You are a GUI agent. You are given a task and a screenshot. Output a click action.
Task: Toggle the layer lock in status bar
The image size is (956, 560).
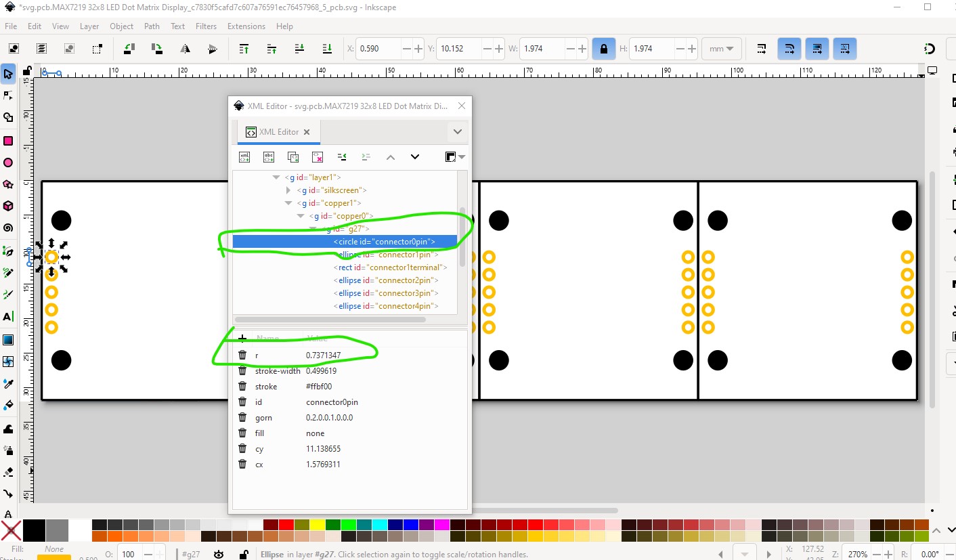(x=243, y=554)
